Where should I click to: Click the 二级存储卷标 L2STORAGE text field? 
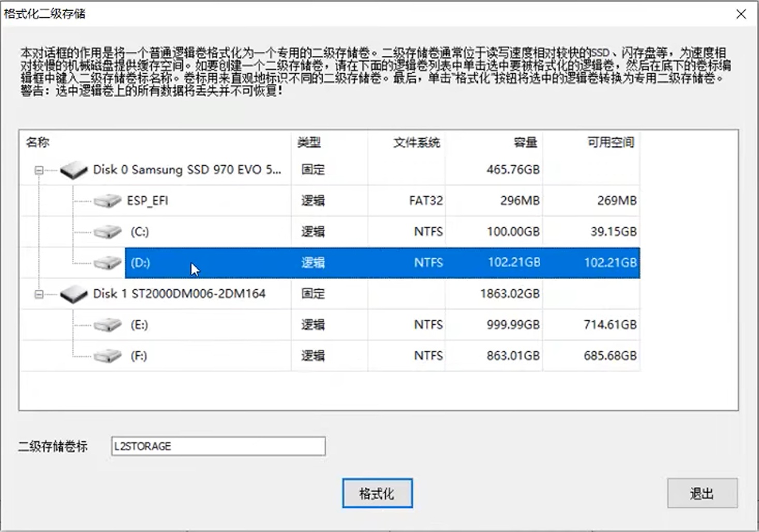point(218,446)
